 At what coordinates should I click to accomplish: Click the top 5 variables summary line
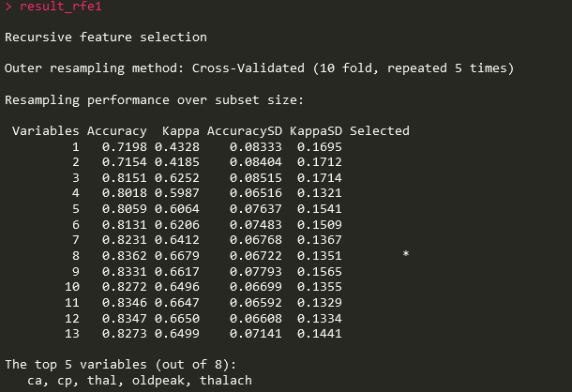click(121, 364)
